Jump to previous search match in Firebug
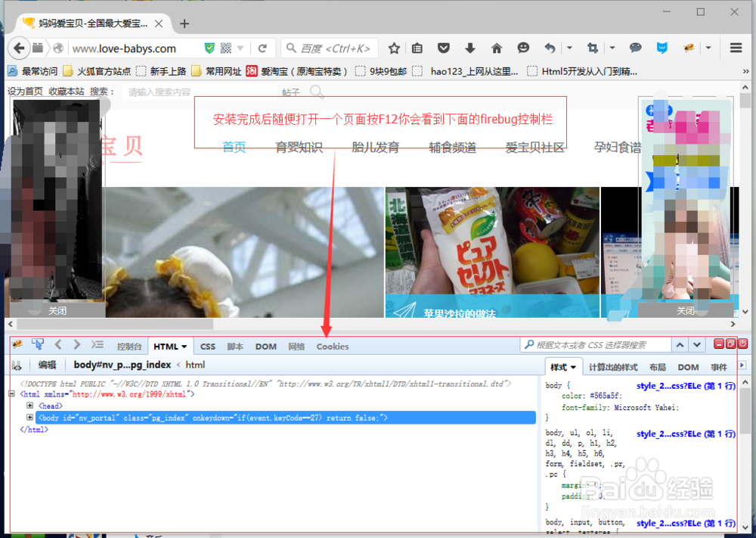 [680, 344]
